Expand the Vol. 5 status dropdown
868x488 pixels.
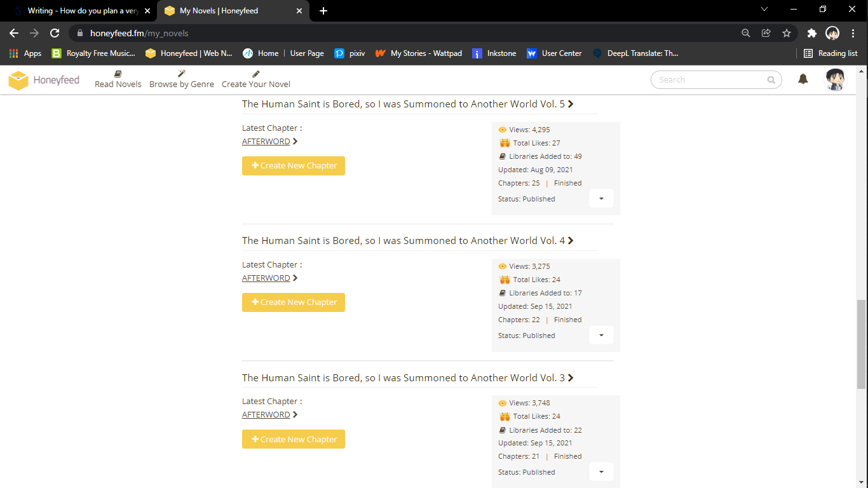tap(601, 198)
